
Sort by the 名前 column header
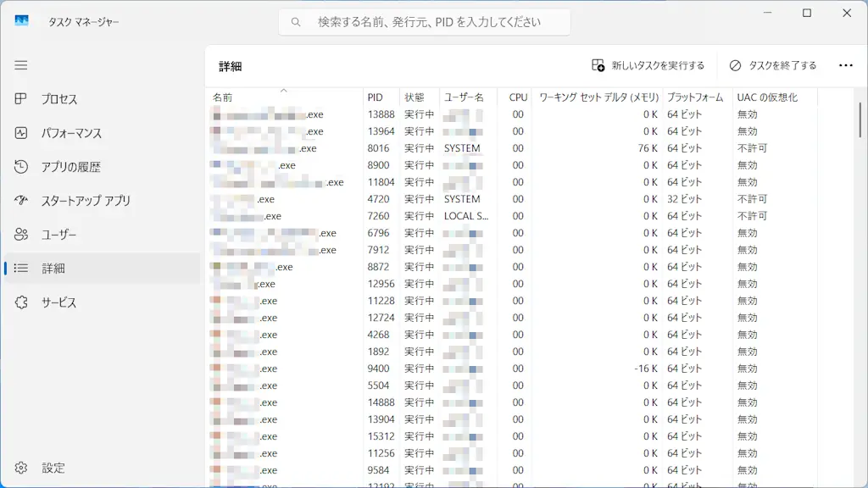(x=223, y=97)
